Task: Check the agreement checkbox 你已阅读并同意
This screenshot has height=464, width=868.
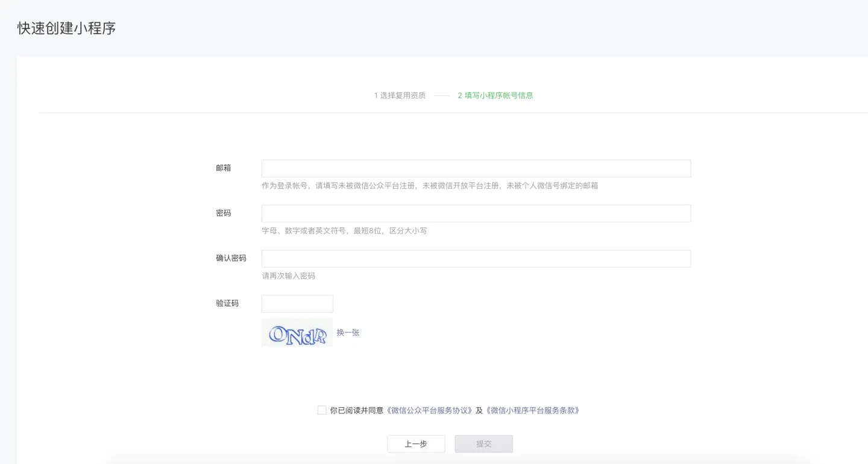Action: click(321, 410)
